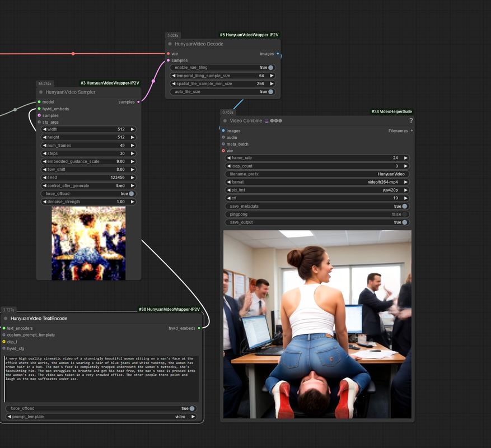Click the stg_args input port on HunyuanVideo Sampler
This screenshot has height=448, width=491.
39,122
